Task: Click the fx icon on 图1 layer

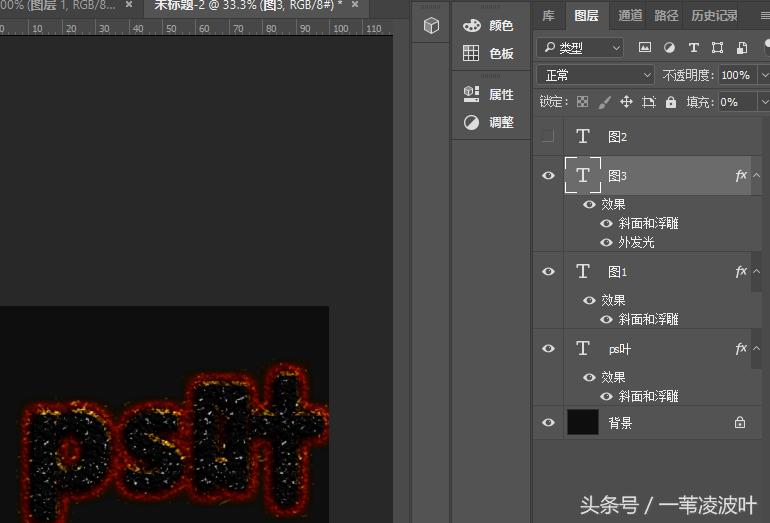Action: pos(741,271)
